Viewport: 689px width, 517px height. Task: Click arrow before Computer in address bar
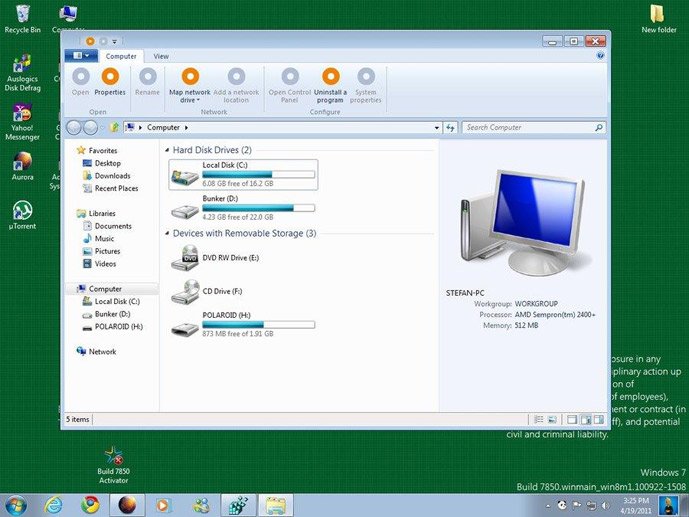pos(140,127)
